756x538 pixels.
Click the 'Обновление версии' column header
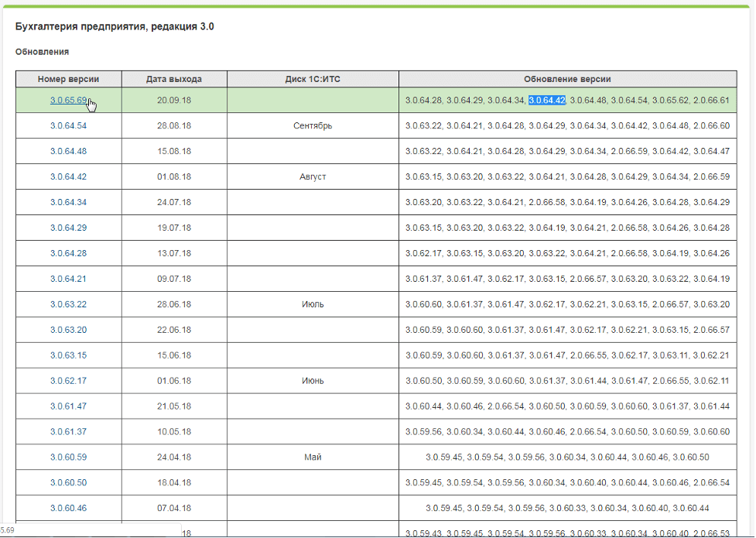pos(566,79)
